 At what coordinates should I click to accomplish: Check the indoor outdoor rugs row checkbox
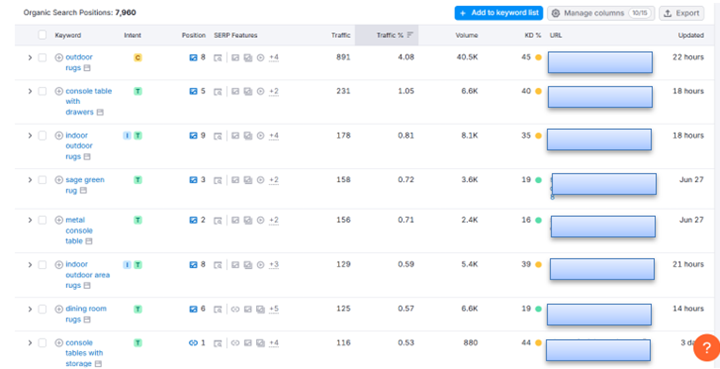pyautogui.click(x=42, y=135)
